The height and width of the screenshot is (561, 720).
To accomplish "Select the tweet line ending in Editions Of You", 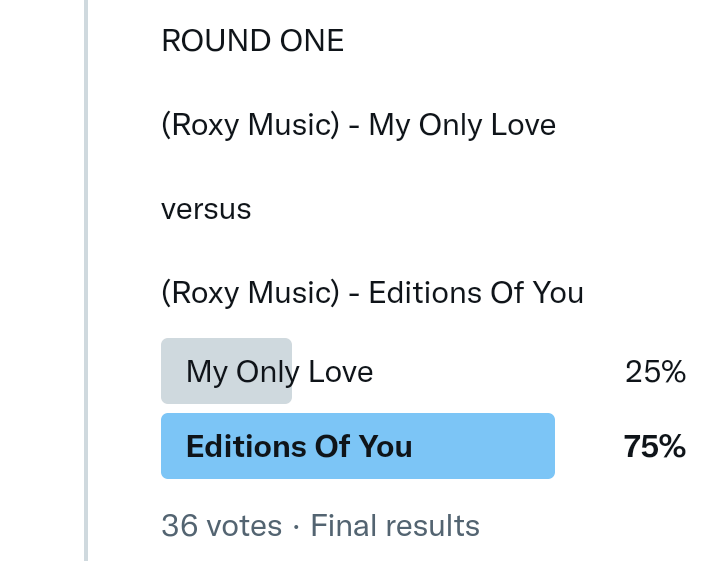I will tap(372, 293).
